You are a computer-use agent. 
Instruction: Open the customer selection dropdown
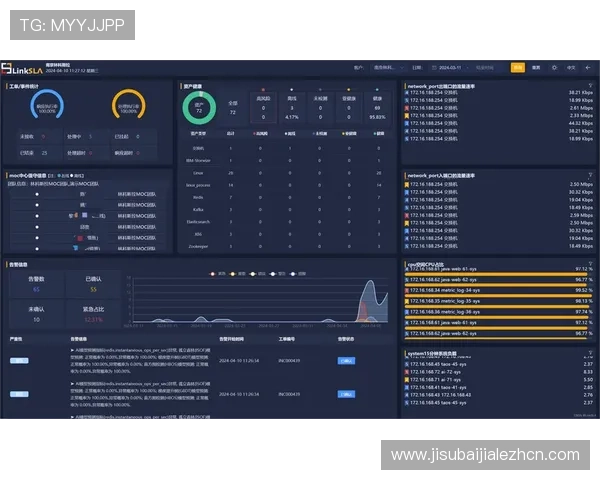click(385, 68)
